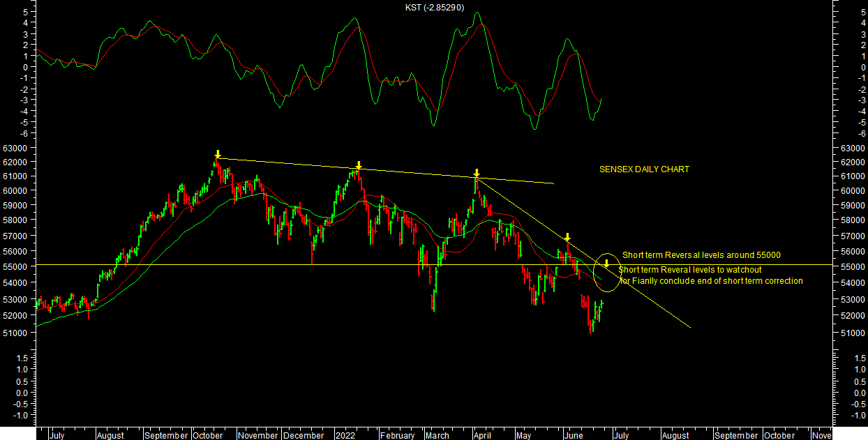Click the 'Short term Reveral levels to watchout' text
The height and width of the screenshot is (440, 868).
click(x=690, y=269)
